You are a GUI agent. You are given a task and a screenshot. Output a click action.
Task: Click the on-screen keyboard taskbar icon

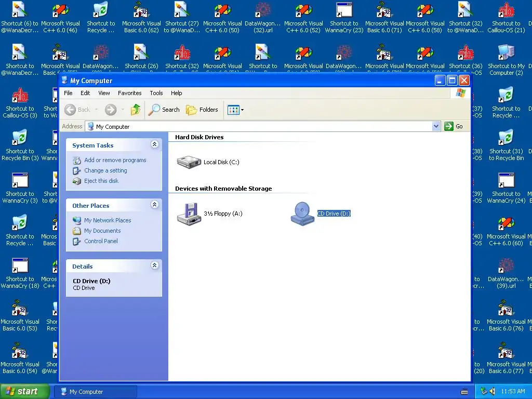(x=464, y=392)
